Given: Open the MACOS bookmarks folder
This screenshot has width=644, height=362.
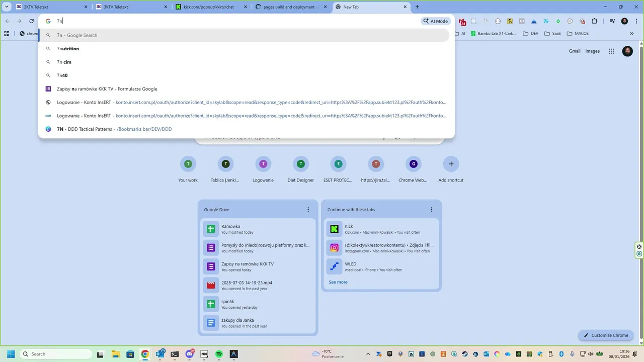Looking at the screenshot, I should tap(577, 34).
